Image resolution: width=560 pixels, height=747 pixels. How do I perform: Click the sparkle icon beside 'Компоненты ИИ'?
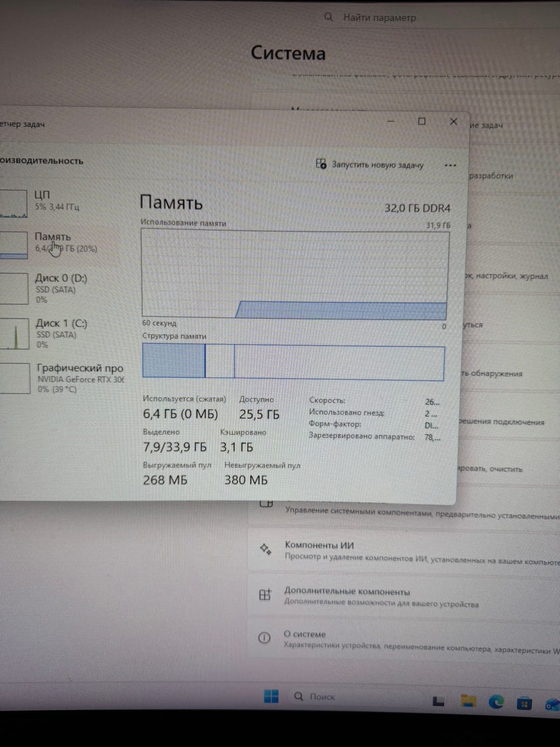click(265, 549)
